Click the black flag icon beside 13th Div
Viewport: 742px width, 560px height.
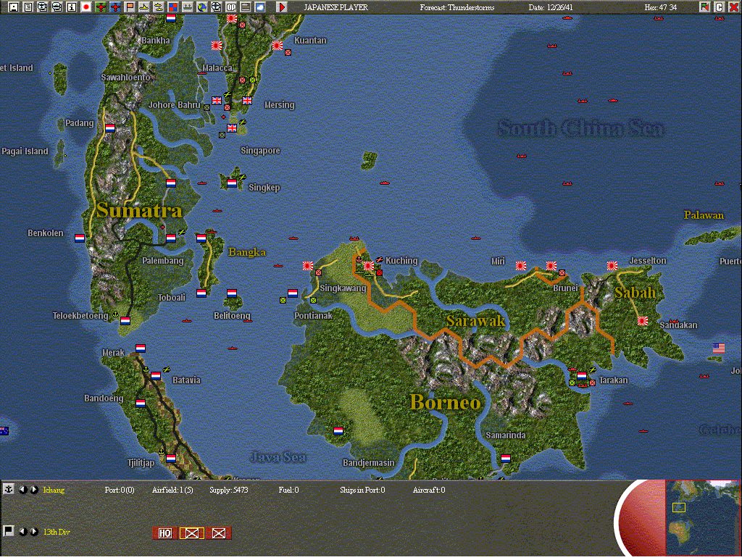[x=8, y=531]
